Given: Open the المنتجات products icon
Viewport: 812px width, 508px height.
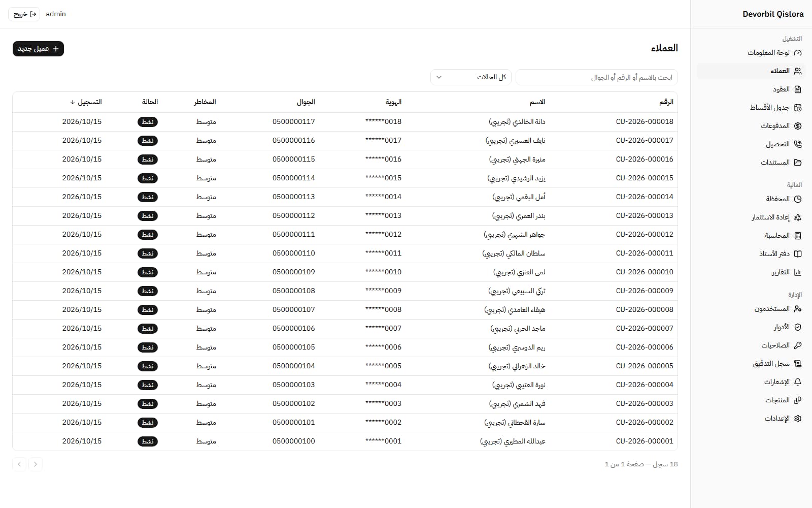Looking at the screenshot, I should [798, 400].
